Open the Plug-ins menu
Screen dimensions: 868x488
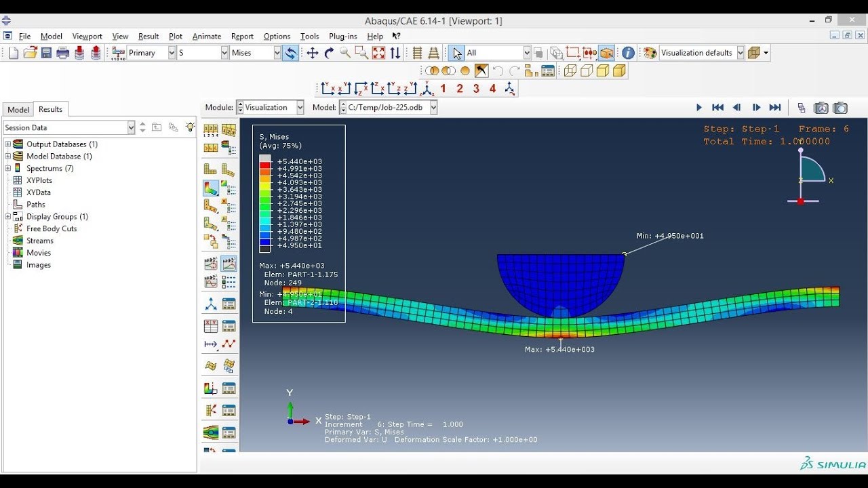pyautogui.click(x=343, y=37)
